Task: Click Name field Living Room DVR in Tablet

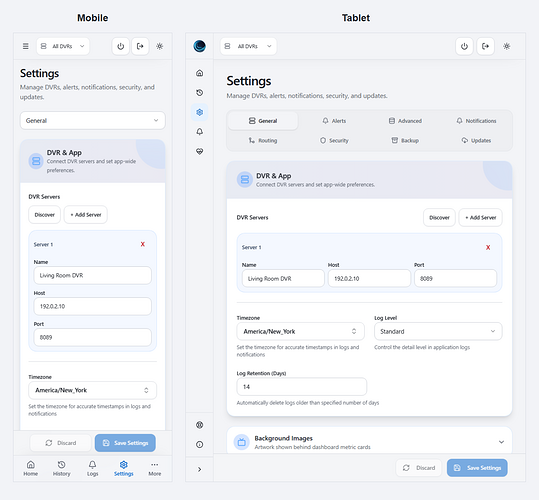Action: (x=283, y=278)
